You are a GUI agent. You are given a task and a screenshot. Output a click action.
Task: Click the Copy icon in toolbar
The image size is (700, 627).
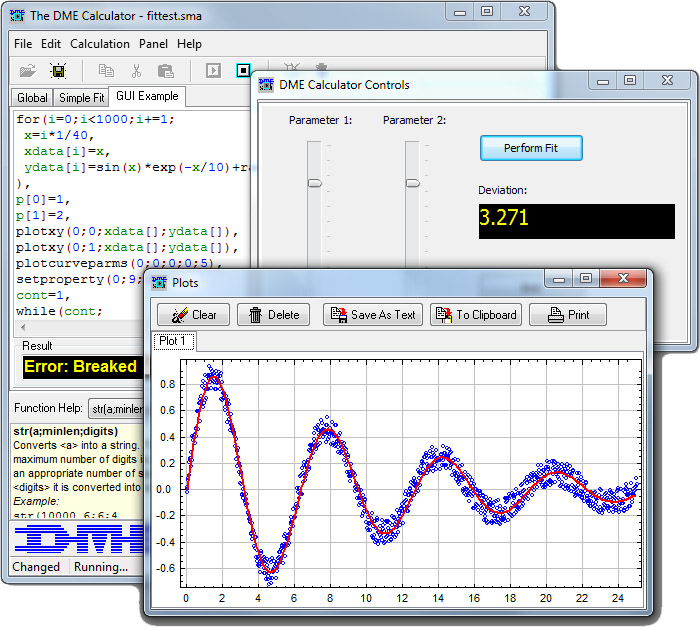click(106, 71)
